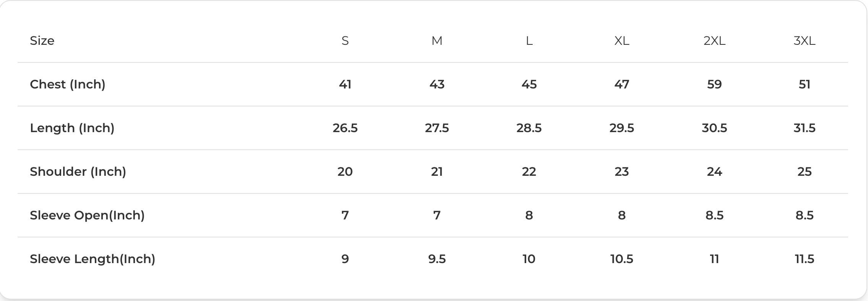Image resolution: width=868 pixels, height=301 pixels.
Task: Select the Length (Inch) row label
Action: (72, 128)
